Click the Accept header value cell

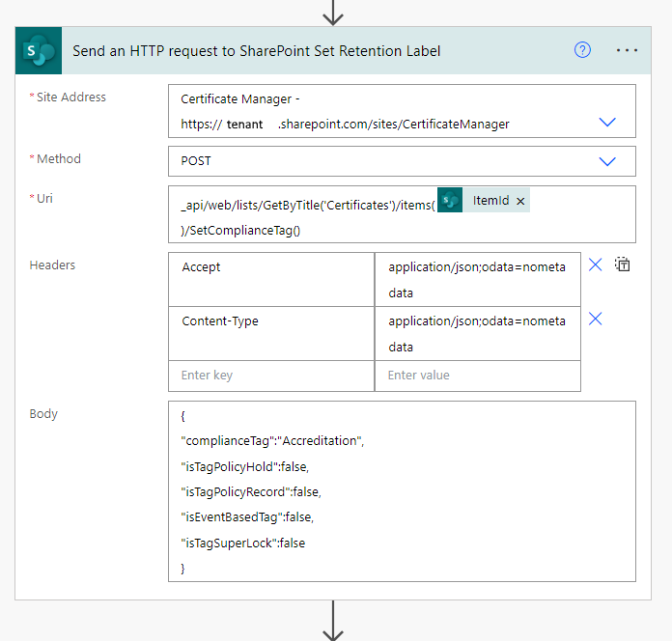tap(478, 279)
